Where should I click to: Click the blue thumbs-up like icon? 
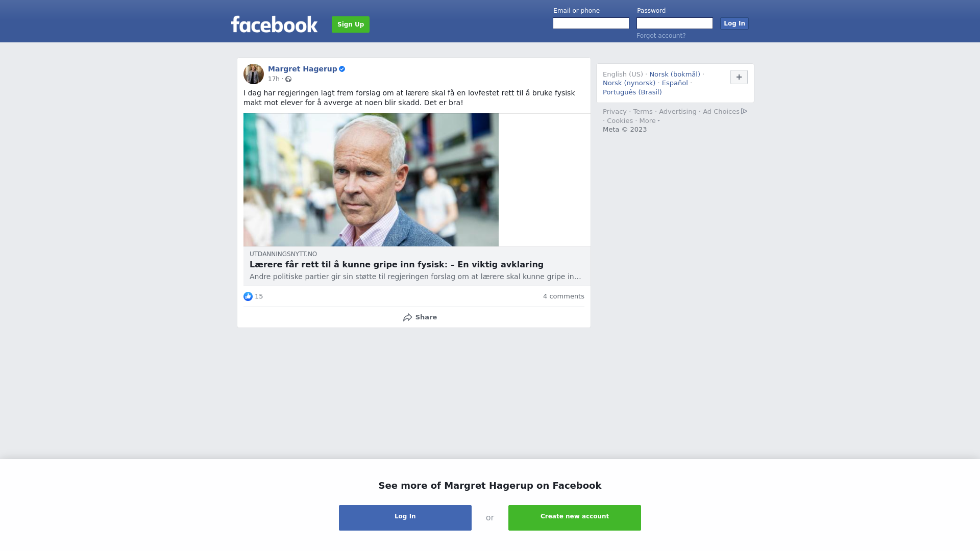click(x=248, y=296)
